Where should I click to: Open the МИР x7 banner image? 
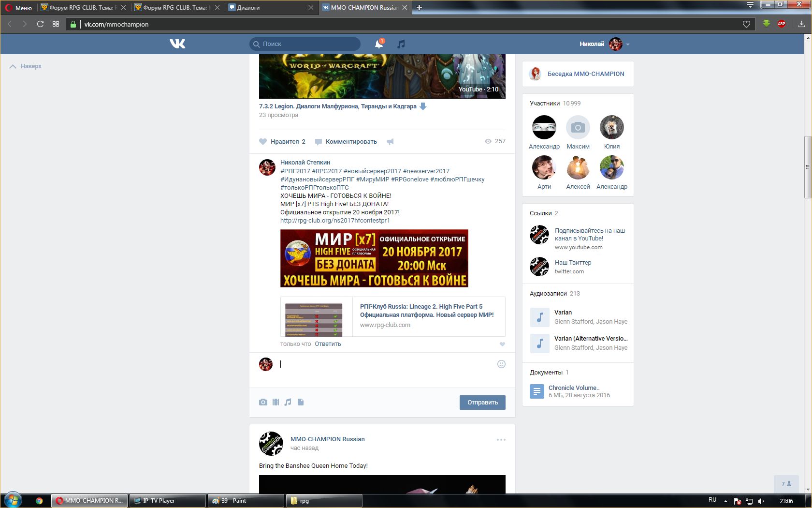pos(374,258)
